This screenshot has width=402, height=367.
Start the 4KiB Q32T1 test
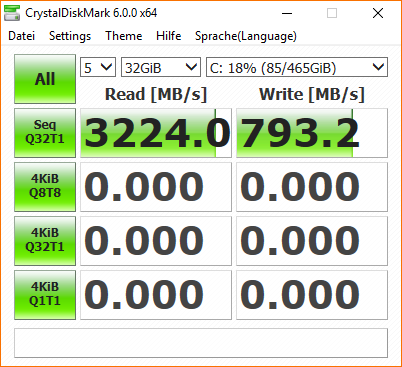point(45,241)
